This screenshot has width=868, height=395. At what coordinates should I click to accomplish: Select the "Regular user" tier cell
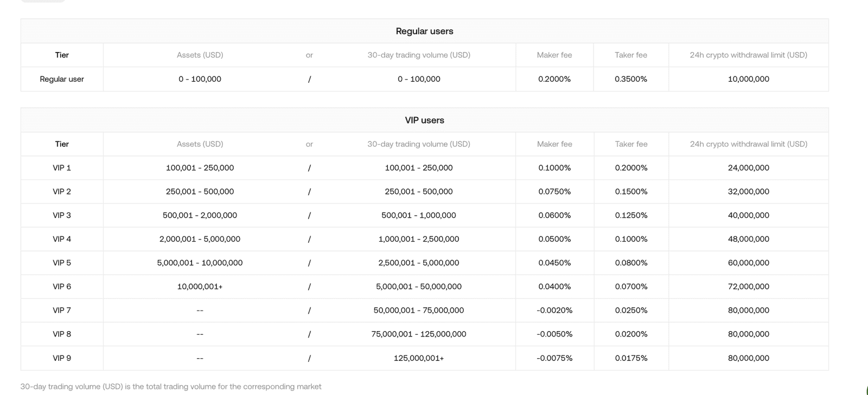(x=62, y=79)
